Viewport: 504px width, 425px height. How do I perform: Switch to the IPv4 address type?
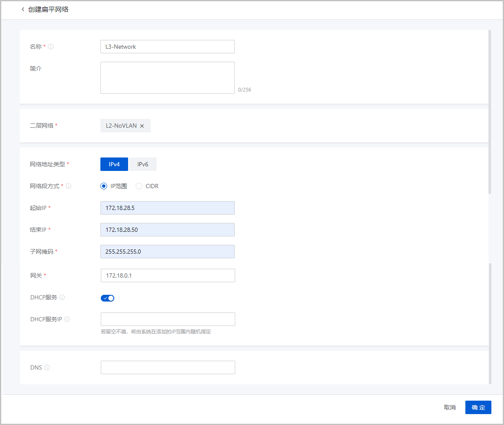tap(114, 164)
